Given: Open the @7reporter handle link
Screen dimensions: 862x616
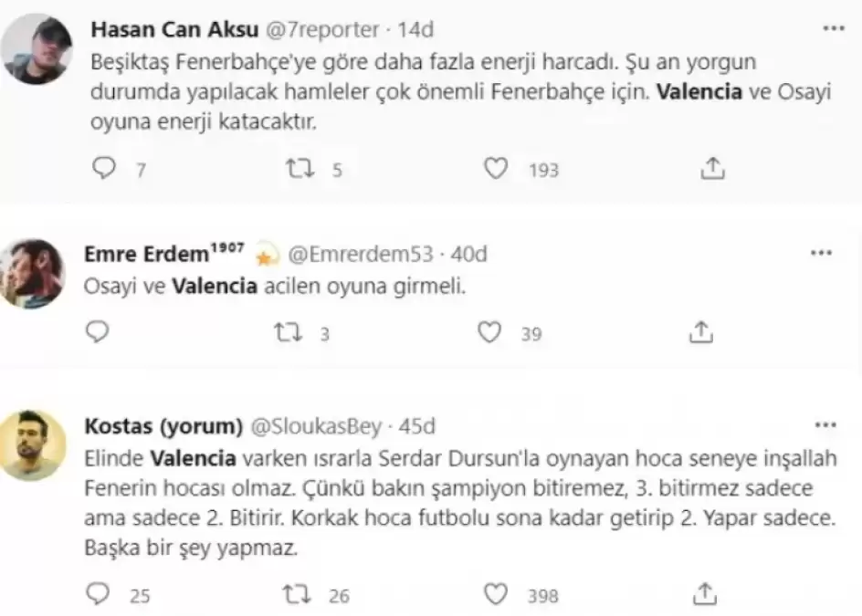Looking at the screenshot, I should tap(322, 29).
